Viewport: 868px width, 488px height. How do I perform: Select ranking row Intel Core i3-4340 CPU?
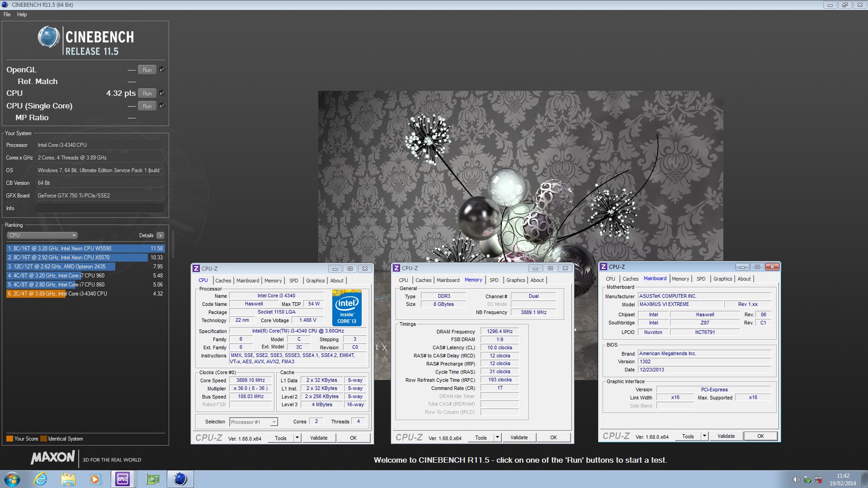pyautogui.click(x=85, y=294)
